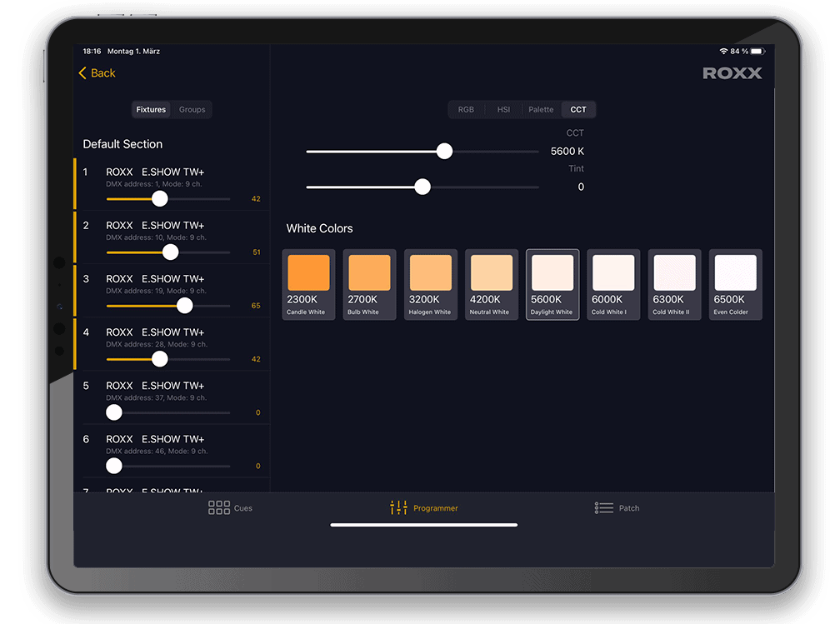Pick the 6000K Cold White I swatch
This screenshot has width=840, height=624.
point(613,284)
